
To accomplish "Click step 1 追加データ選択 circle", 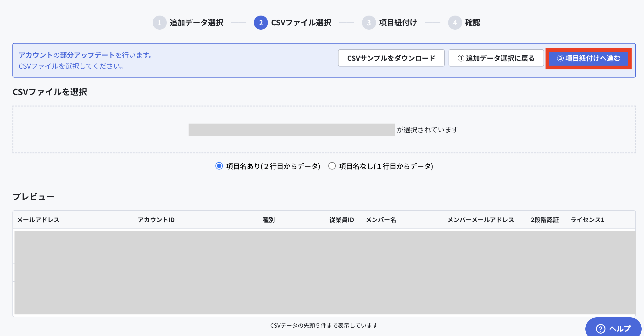I will point(160,23).
